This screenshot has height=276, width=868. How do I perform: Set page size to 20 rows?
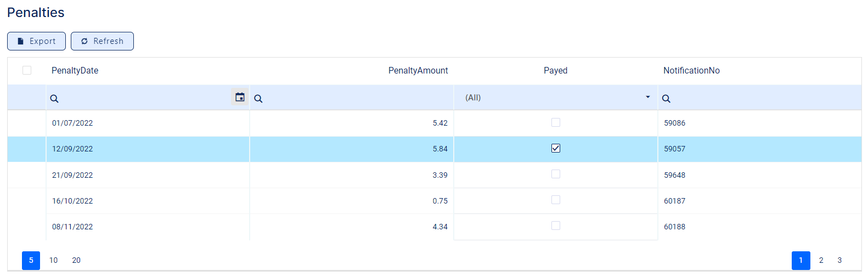click(76, 260)
